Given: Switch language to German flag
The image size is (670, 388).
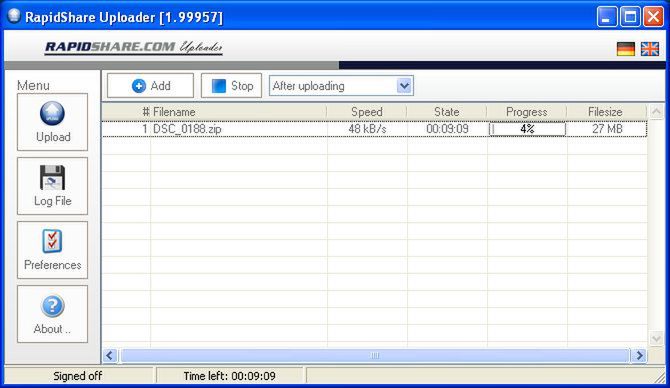Looking at the screenshot, I should pos(626,49).
